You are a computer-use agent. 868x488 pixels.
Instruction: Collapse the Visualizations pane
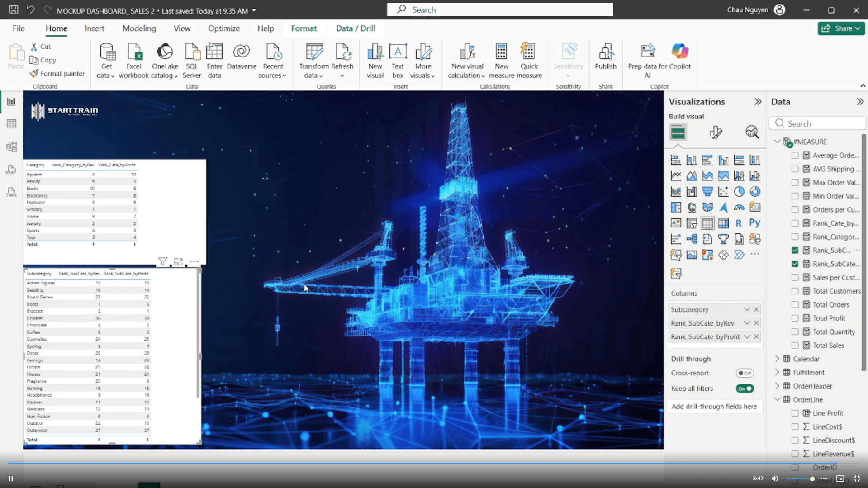tap(758, 102)
